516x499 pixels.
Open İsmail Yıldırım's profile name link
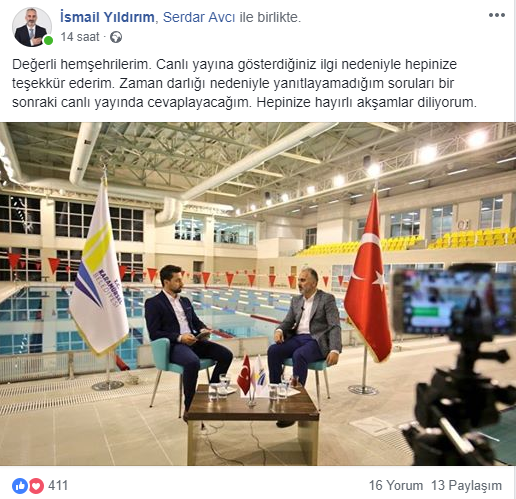click(x=107, y=17)
